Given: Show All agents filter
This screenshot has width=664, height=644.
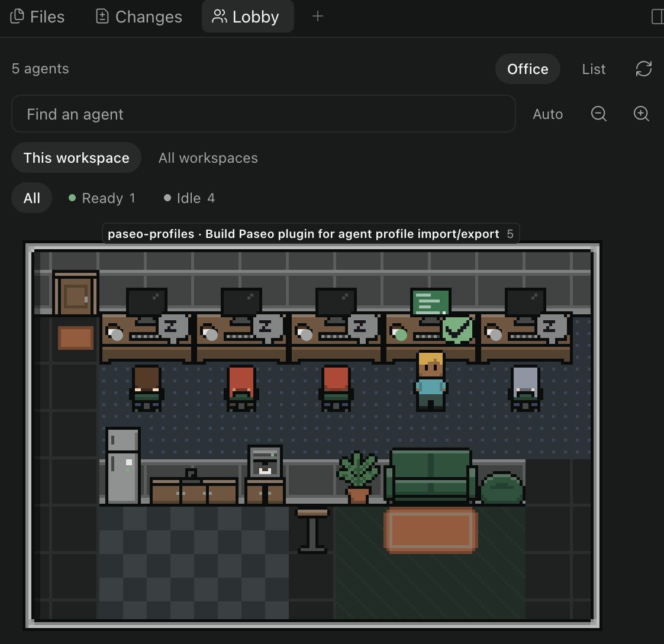Looking at the screenshot, I should (32, 198).
